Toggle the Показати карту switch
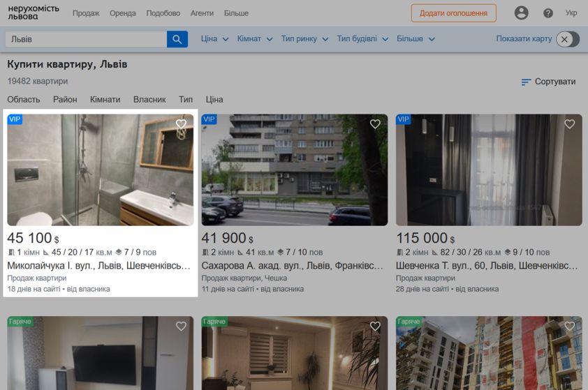The height and width of the screenshot is (390, 588). (568, 39)
